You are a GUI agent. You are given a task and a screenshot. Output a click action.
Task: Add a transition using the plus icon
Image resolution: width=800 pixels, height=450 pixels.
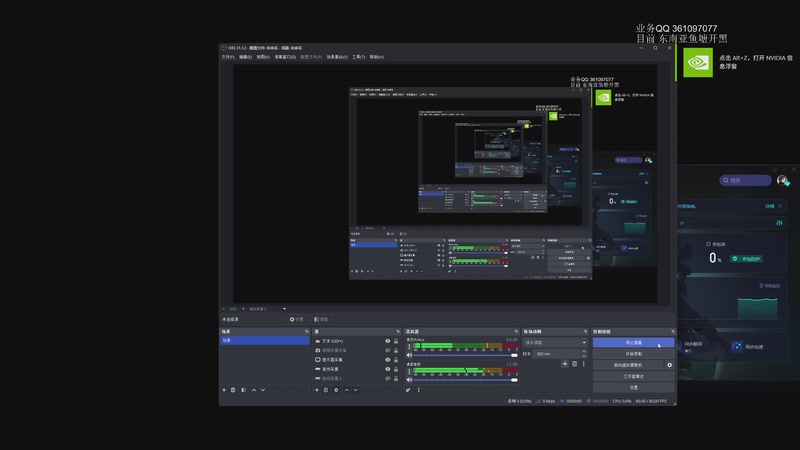click(x=565, y=364)
